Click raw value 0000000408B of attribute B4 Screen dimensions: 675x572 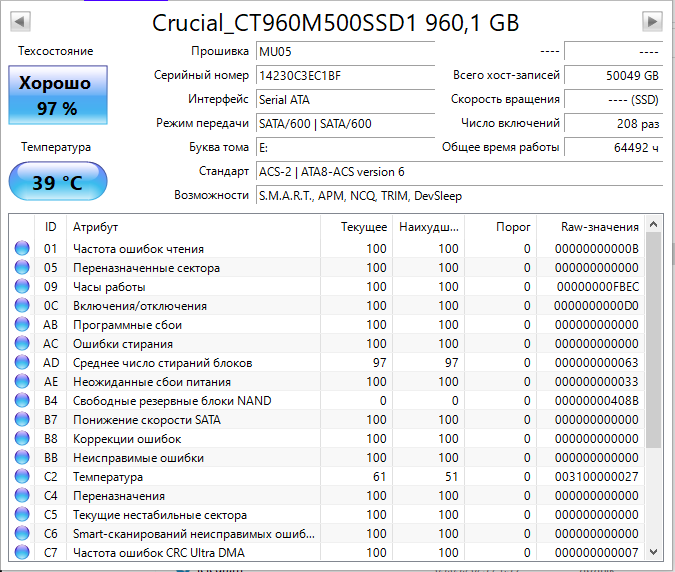pyautogui.click(x=597, y=400)
